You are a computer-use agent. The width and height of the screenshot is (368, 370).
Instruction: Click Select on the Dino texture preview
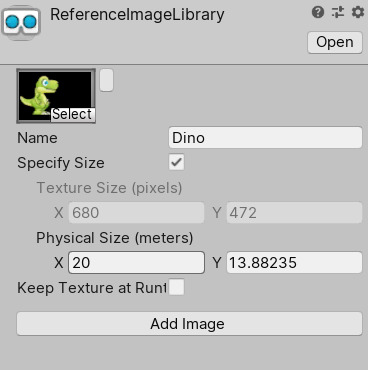pyautogui.click(x=72, y=114)
